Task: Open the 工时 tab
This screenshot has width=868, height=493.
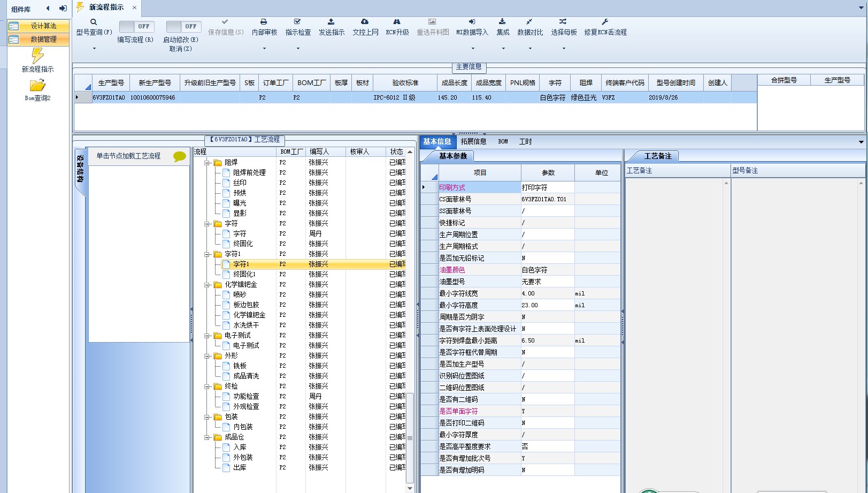Action: (x=525, y=142)
